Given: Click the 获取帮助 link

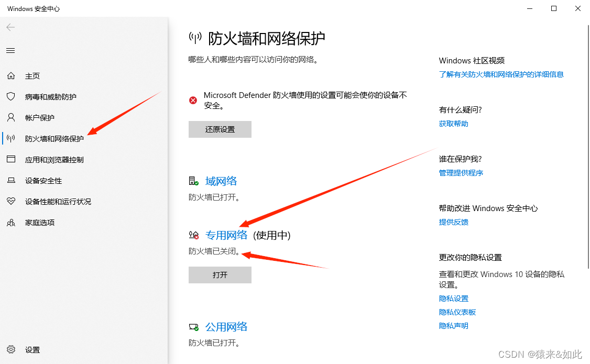Looking at the screenshot, I should tap(453, 124).
